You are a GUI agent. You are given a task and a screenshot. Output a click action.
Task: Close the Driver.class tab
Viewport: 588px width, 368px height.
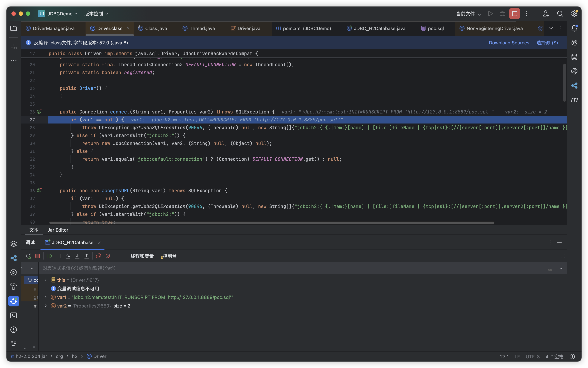pyautogui.click(x=128, y=28)
